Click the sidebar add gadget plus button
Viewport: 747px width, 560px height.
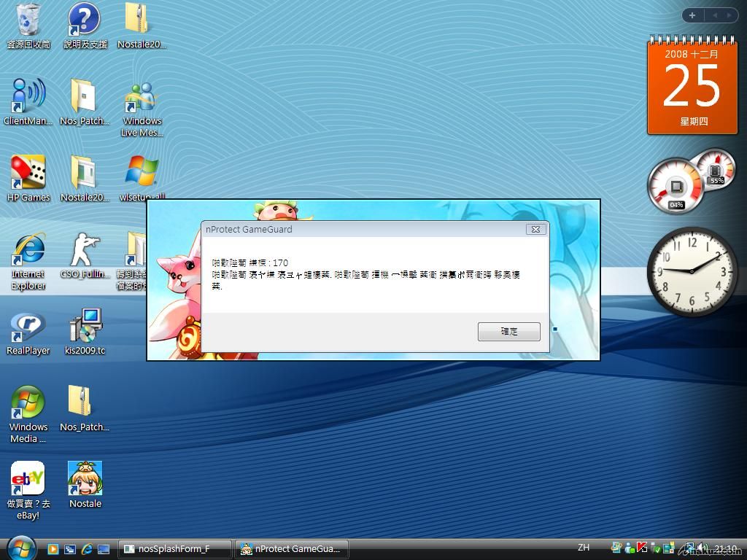692,15
